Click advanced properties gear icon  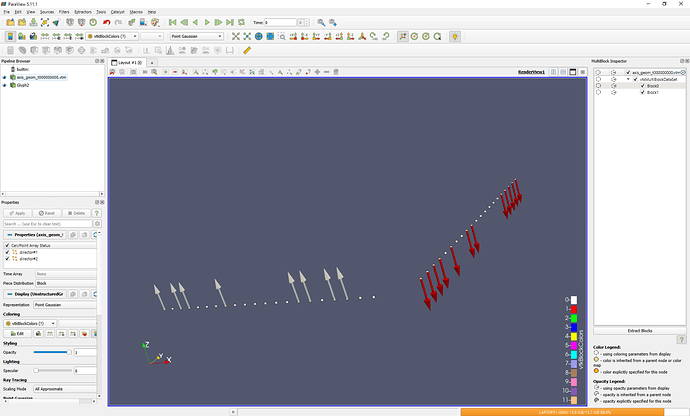pos(97,224)
